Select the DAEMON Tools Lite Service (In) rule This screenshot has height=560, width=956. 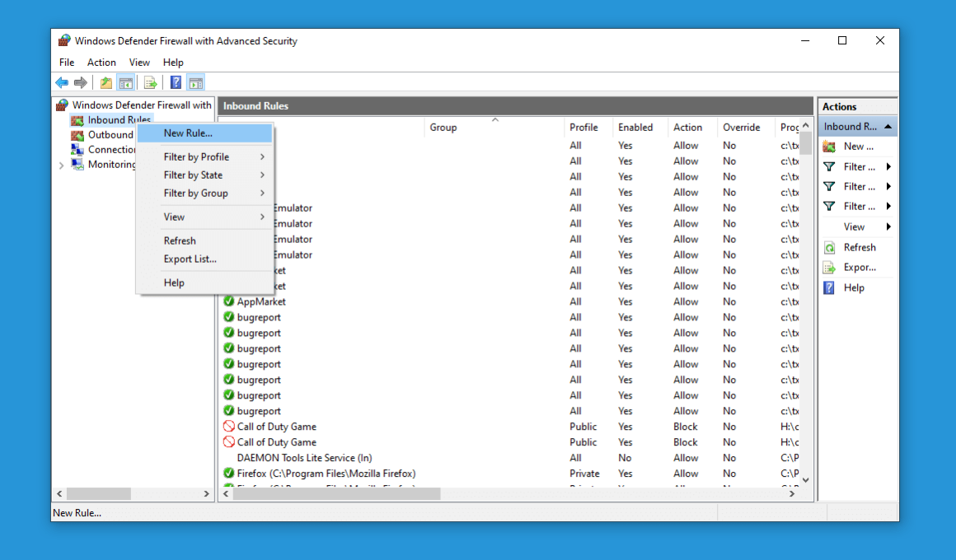[x=304, y=458]
